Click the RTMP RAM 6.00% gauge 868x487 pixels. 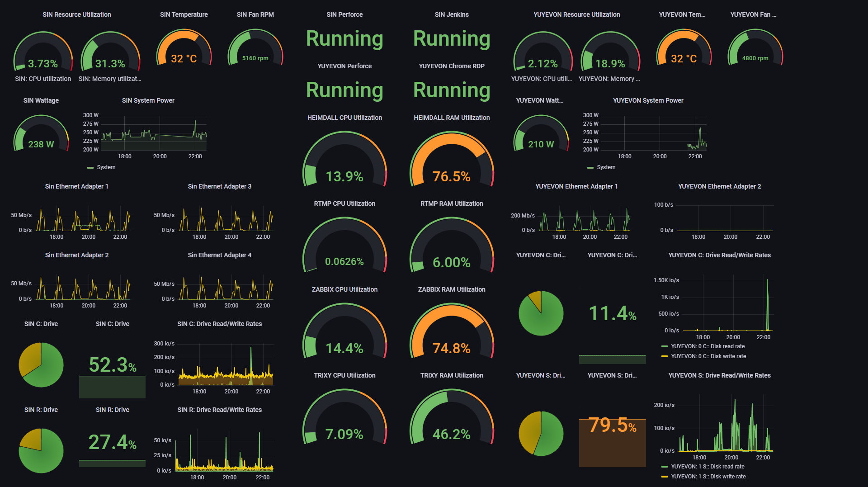[452, 246]
